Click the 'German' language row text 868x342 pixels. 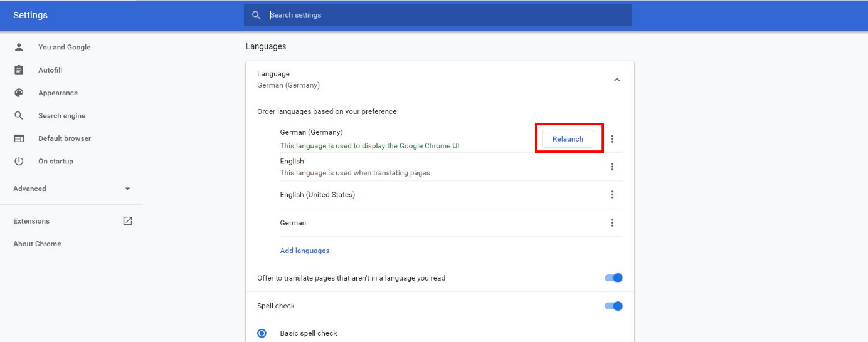(293, 223)
